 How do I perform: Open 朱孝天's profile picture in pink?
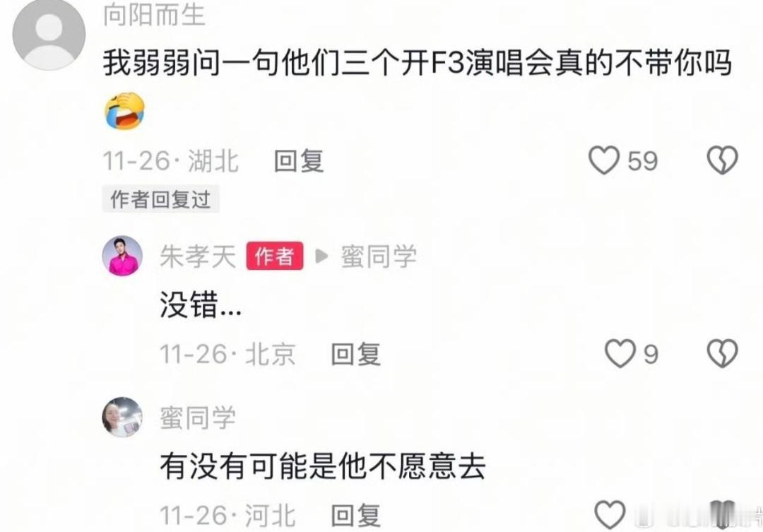pyautogui.click(x=122, y=256)
